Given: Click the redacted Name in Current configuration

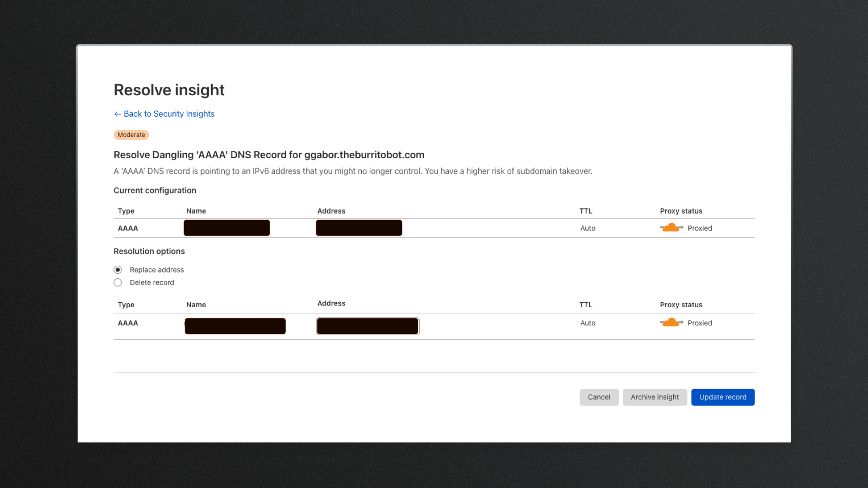Looking at the screenshot, I should click(x=226, y=228).
